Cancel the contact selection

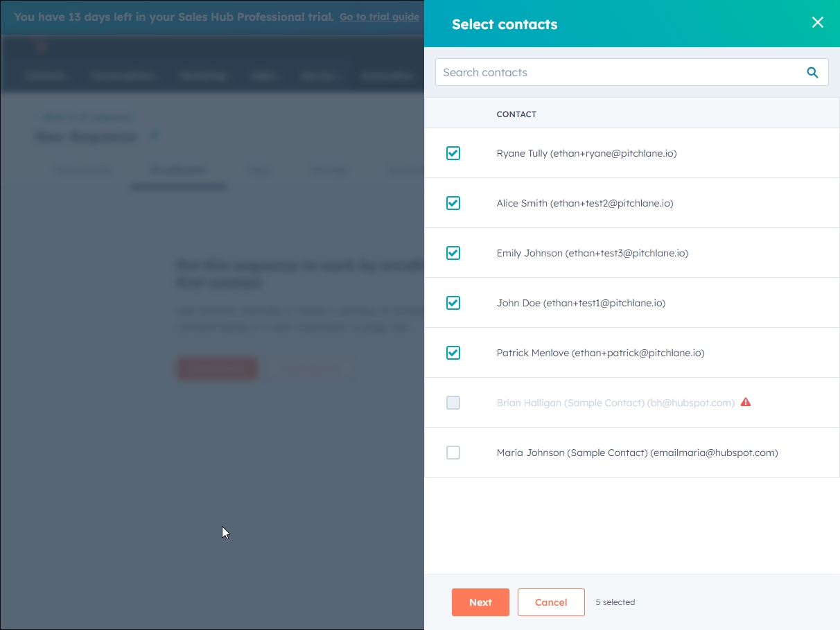click(x=551, y=602)
